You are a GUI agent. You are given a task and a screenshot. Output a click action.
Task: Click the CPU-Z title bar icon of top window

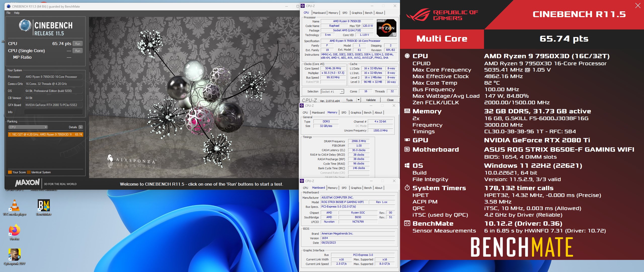[x=303, y=6]
